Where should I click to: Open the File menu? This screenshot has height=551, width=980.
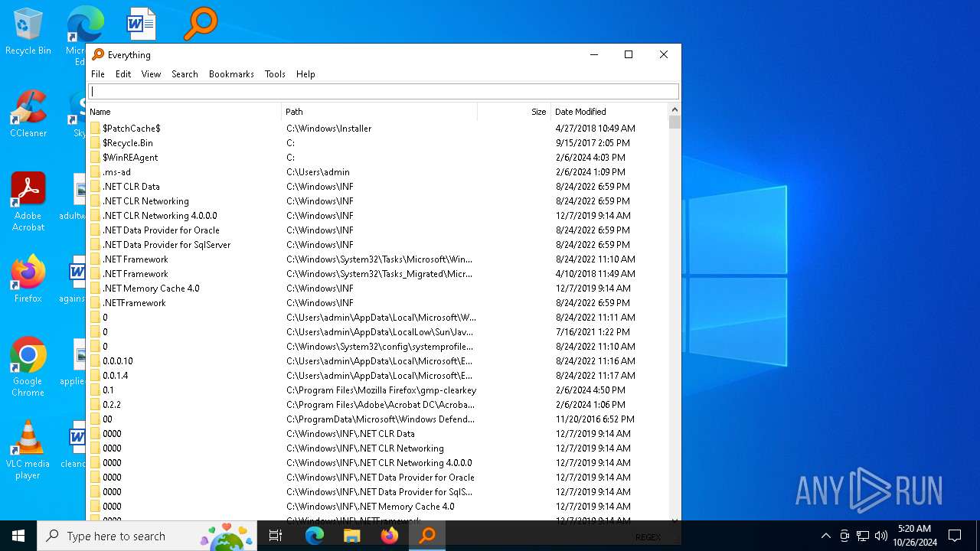[x=98, y=74]
